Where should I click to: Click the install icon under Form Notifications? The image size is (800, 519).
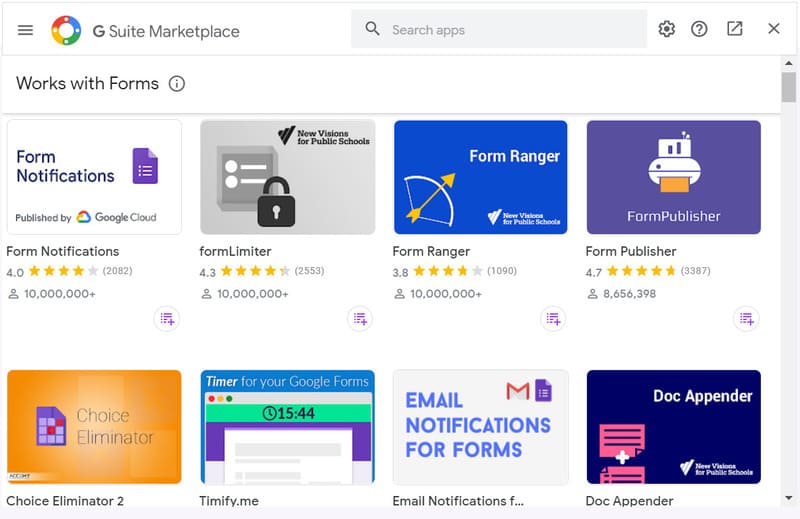(167, 319)
